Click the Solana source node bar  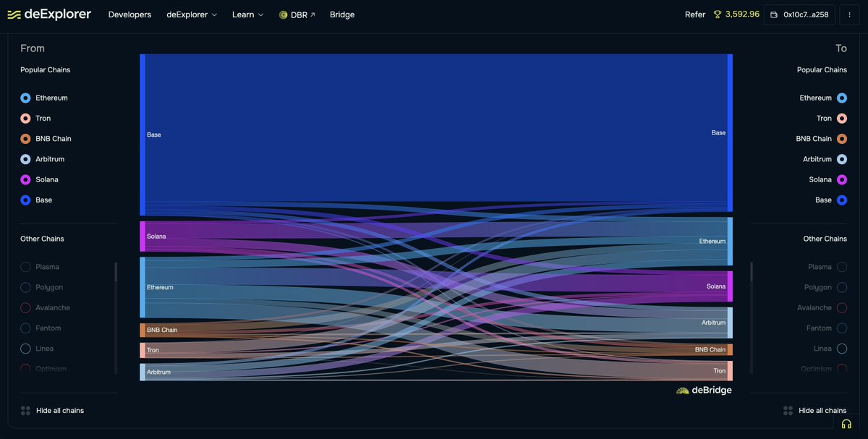142,236
